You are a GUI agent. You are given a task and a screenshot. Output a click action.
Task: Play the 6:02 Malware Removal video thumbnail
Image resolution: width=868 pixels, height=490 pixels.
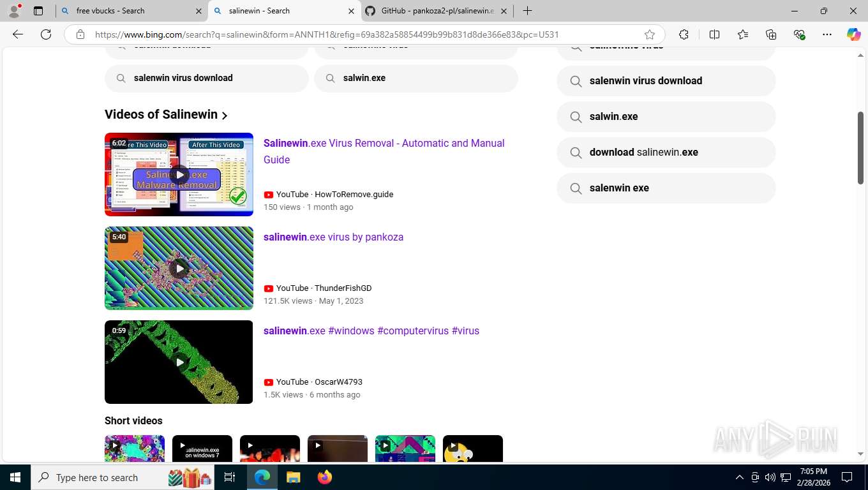[179, 174]
